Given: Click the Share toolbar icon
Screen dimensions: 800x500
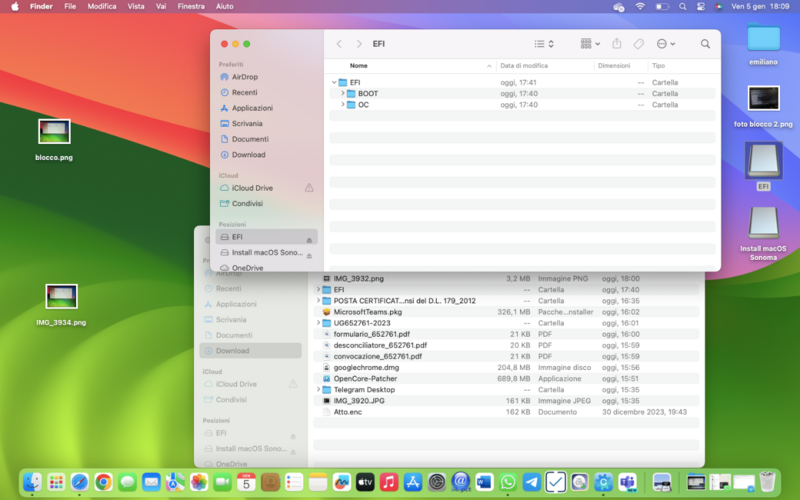Looking at the screenshot, I should point(617,44).
